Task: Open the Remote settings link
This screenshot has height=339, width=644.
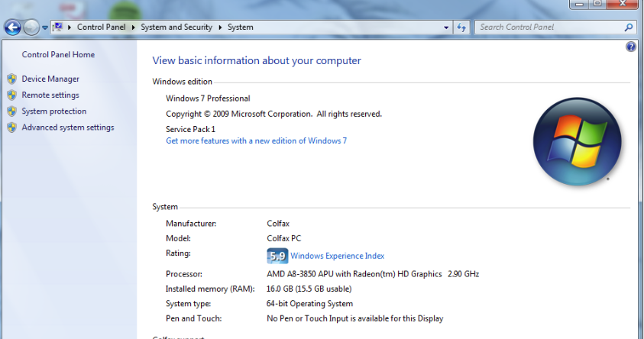Action: (x=50, y=95)
